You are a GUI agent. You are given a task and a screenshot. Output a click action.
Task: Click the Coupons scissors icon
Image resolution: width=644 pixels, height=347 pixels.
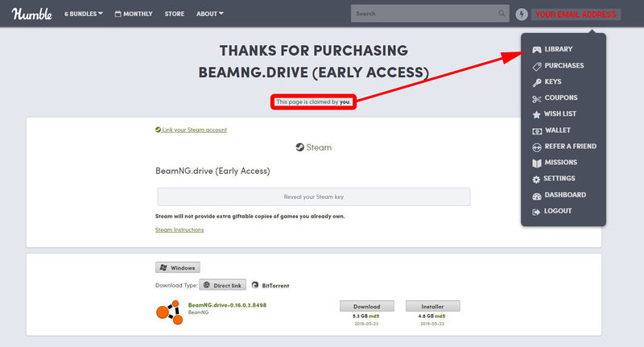[536, 98]
